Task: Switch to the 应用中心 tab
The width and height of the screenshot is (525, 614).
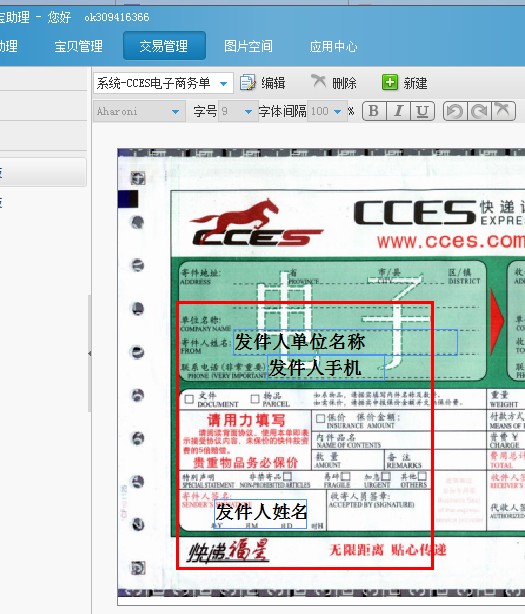Action: coord(333,46)
